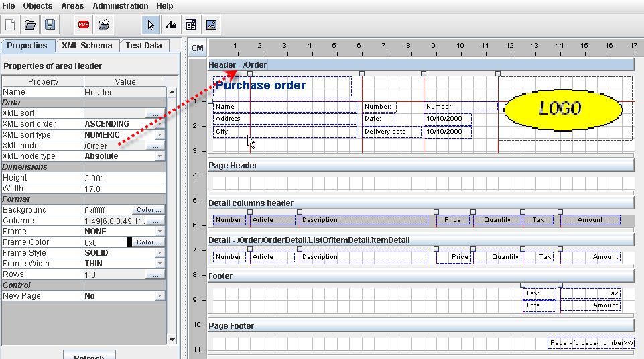Select the arrow pointer tool

point(151,25)
